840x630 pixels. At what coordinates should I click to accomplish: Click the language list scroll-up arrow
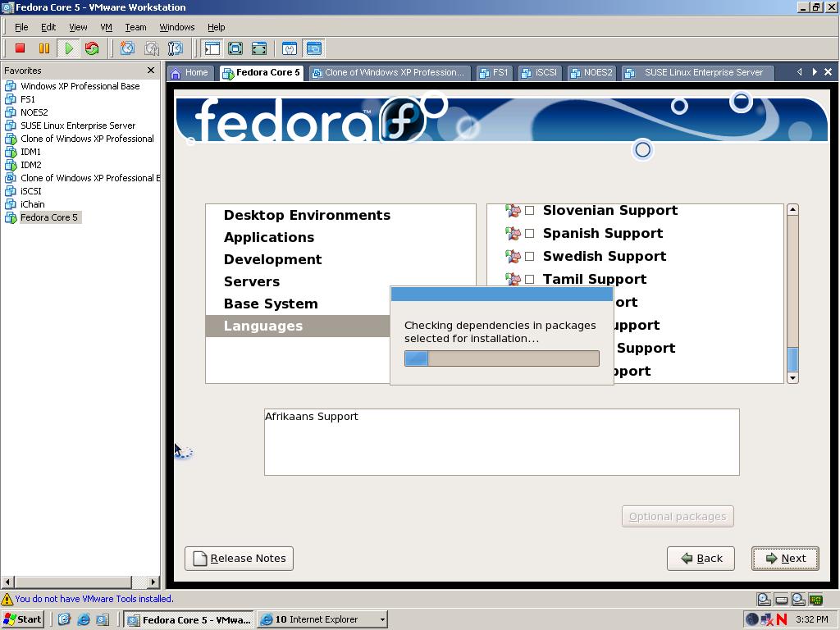pos(793,209)
